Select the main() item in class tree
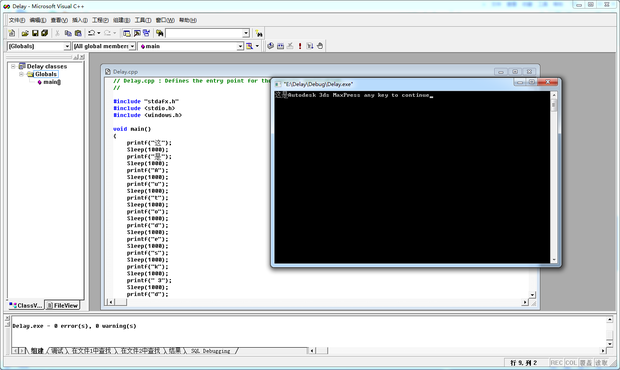Screen dimensions: 620x370 click(x=52, y=82)
